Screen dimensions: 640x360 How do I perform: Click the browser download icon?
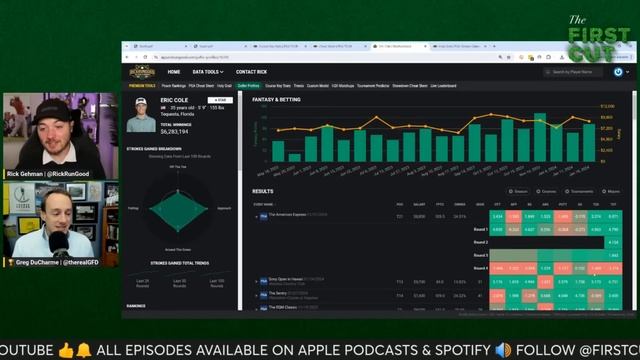tap(562, 58)
